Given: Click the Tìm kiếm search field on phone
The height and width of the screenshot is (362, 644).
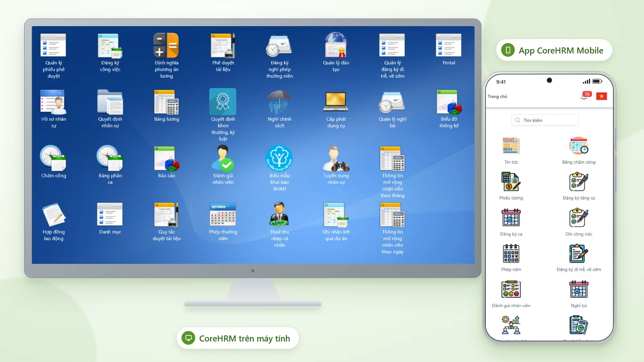Looking at the screenshot, I should (x=545, y=120).
